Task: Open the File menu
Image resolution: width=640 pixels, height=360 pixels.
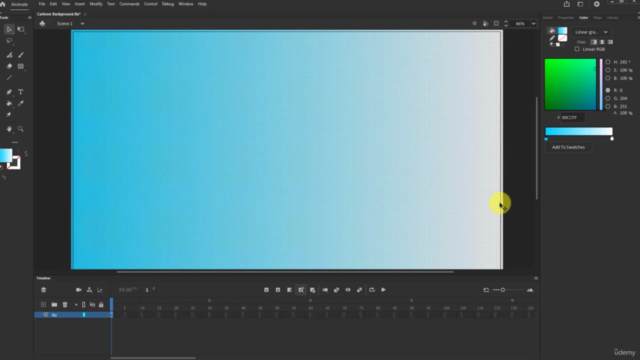Action: click(42, 4)
